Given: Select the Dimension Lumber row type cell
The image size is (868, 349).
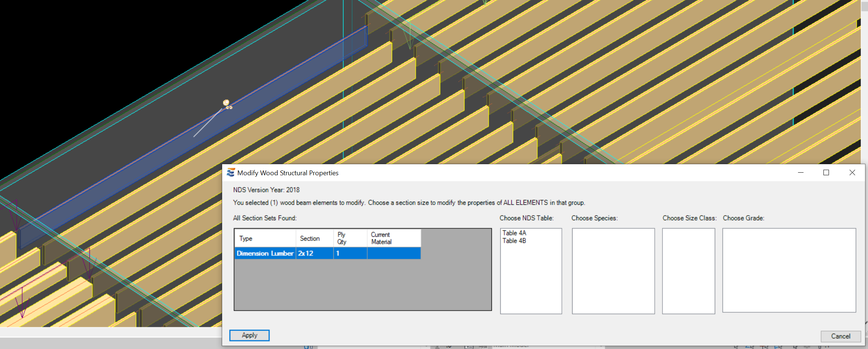Looking at the screenshot, I should click(265, 253).
